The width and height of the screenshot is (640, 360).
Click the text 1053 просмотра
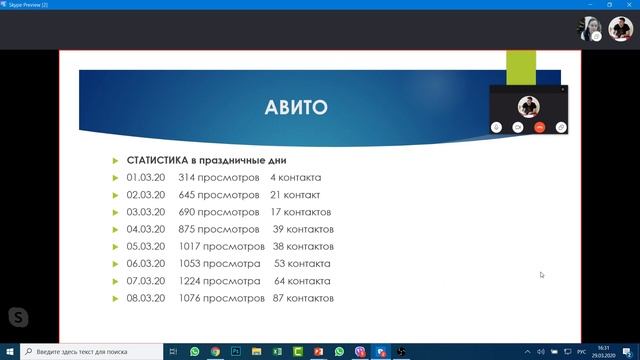(220, 264)
